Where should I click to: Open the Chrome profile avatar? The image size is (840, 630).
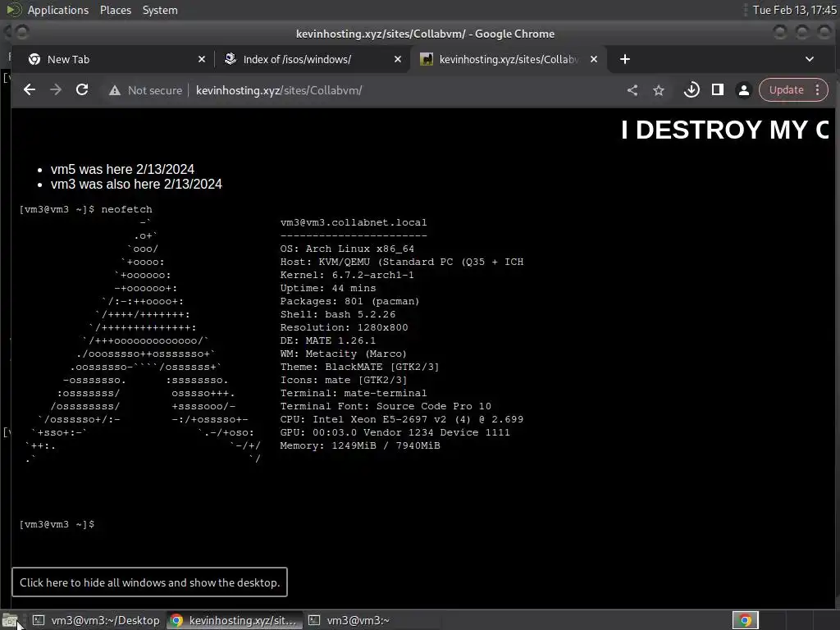click(743, 90)
